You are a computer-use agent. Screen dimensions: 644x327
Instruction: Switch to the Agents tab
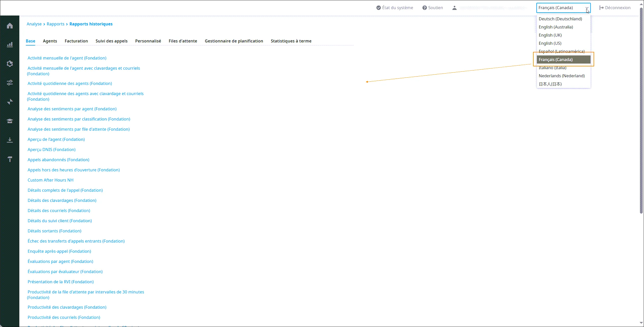[50, 41]
